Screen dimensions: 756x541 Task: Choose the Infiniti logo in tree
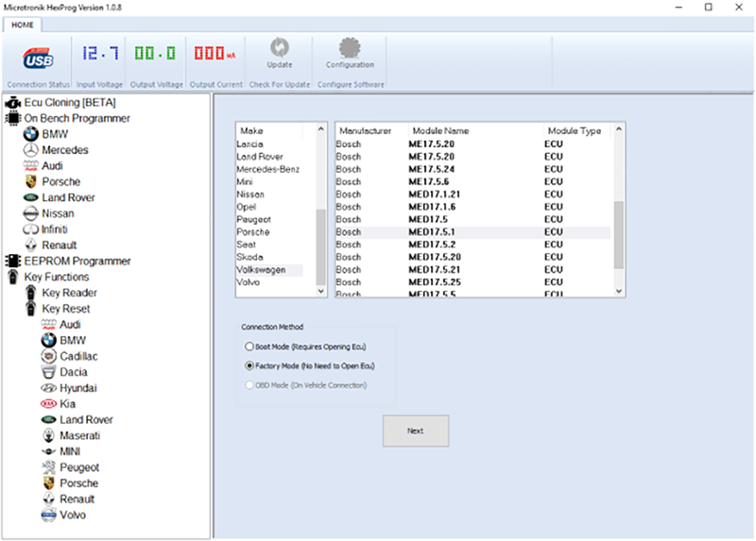[x=31, y=229]
